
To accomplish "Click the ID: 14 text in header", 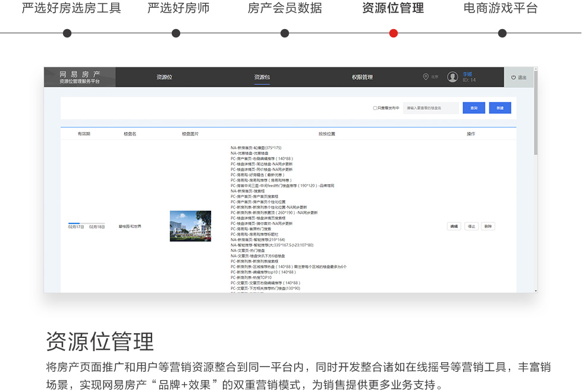I will 469,80.
